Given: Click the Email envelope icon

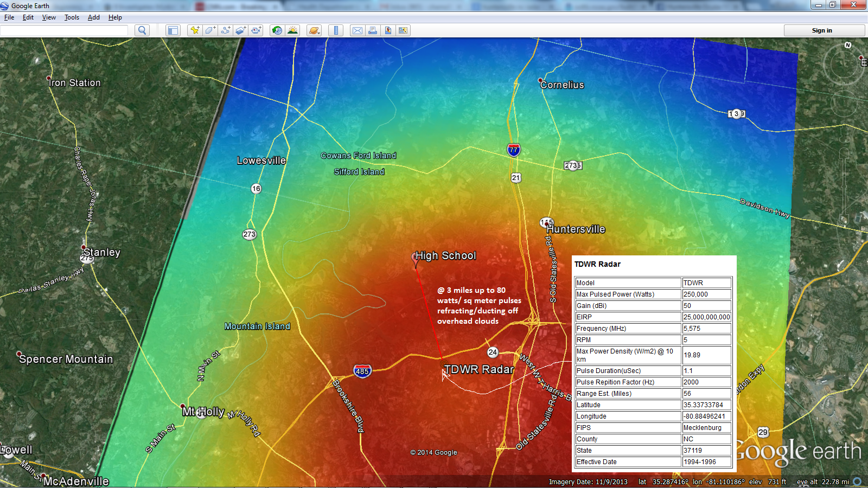Looking at the screenshot, I should coord(358,30).
